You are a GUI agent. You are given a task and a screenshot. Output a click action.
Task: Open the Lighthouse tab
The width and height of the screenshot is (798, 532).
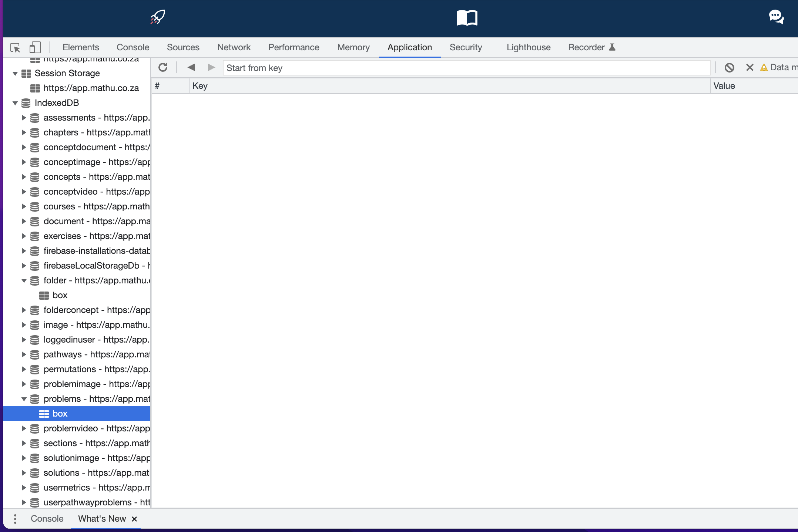[529, 47]
